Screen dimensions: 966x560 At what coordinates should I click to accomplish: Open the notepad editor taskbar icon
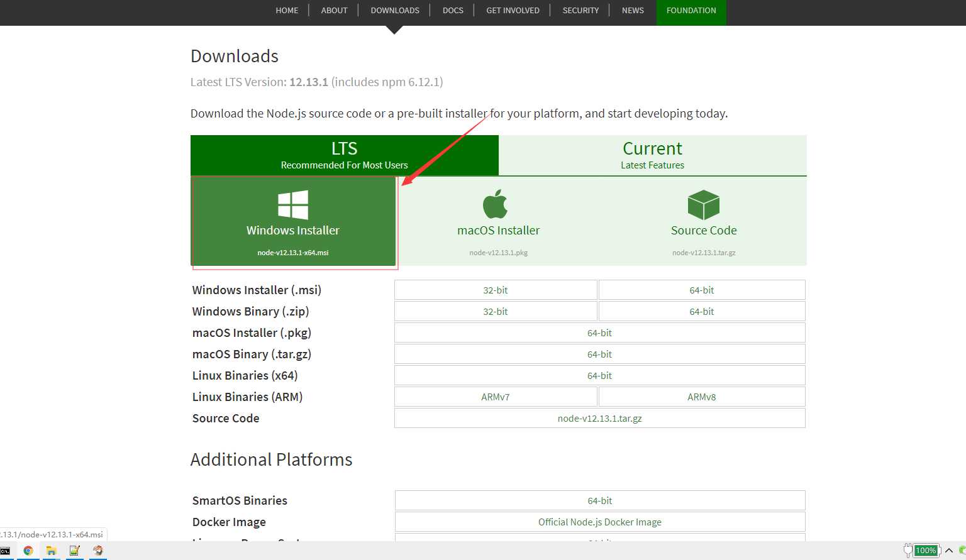(74, 551)
